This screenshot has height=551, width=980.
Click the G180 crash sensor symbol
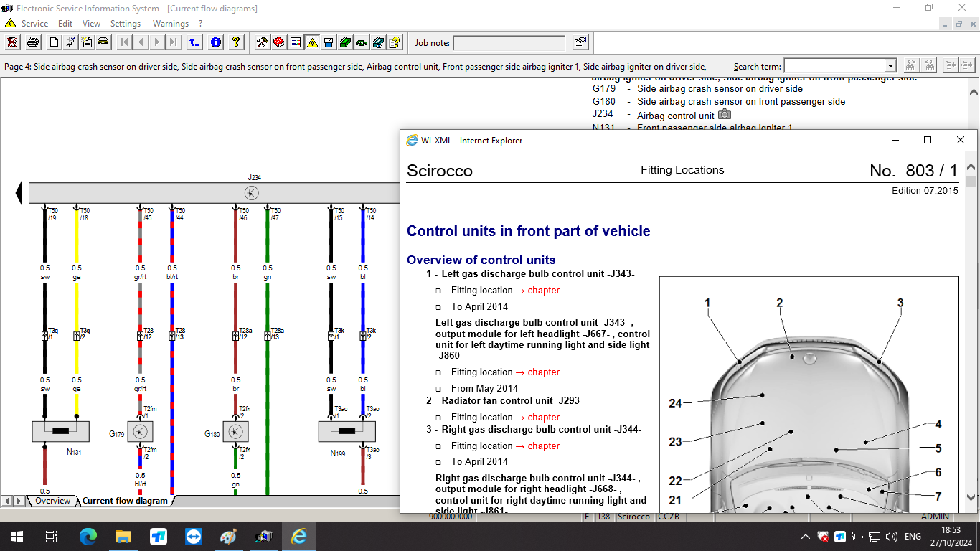[x=235, y=431]
